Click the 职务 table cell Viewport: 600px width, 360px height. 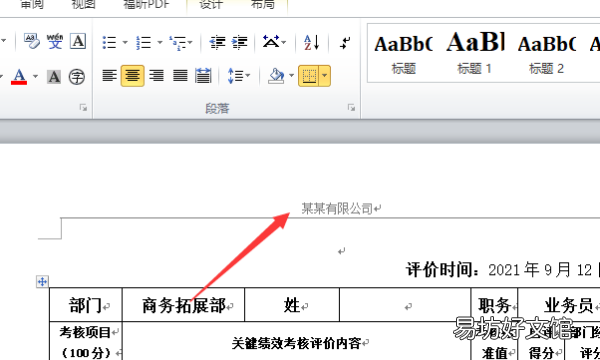click(x=494, y=305)
